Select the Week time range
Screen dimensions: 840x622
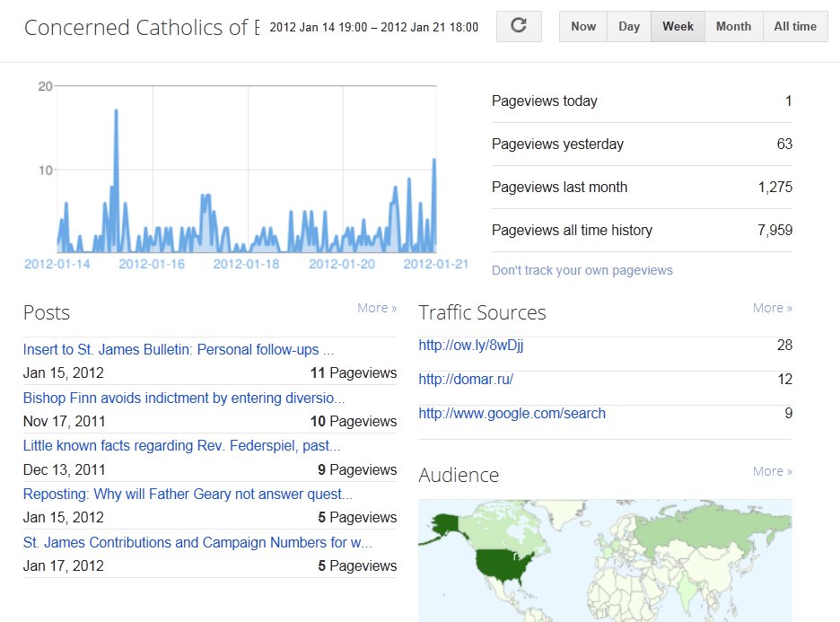point(678,26)
